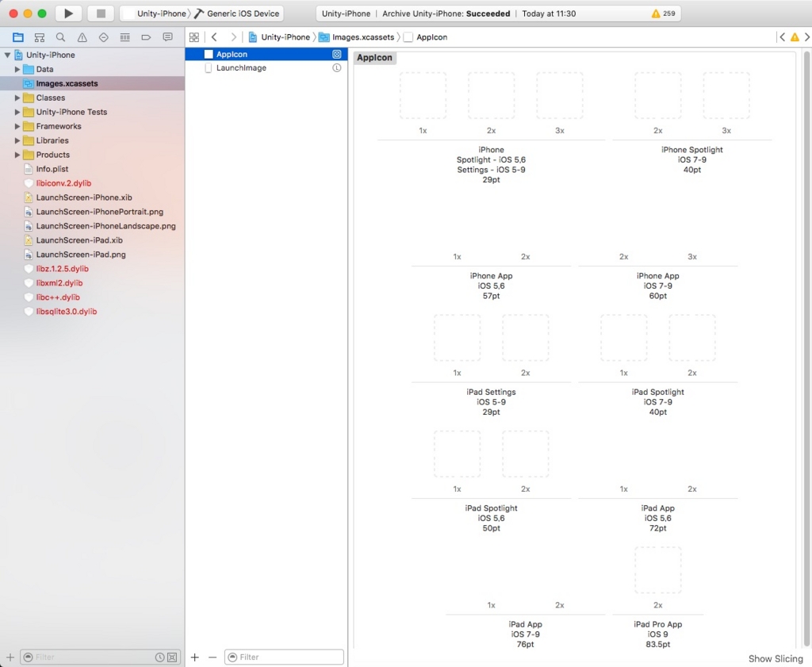Click the grid overview icon above the asset list
Viewport: 812px width, 667px height.
click(193, 36)
